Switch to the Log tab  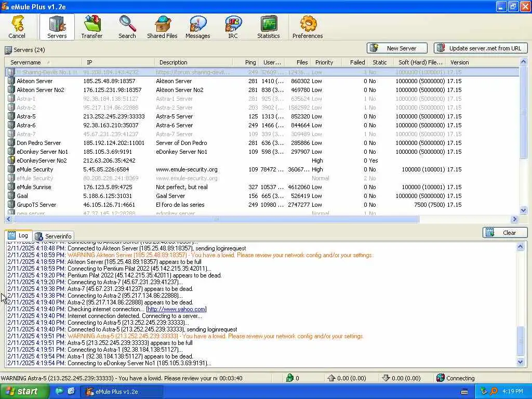(18, 235)
